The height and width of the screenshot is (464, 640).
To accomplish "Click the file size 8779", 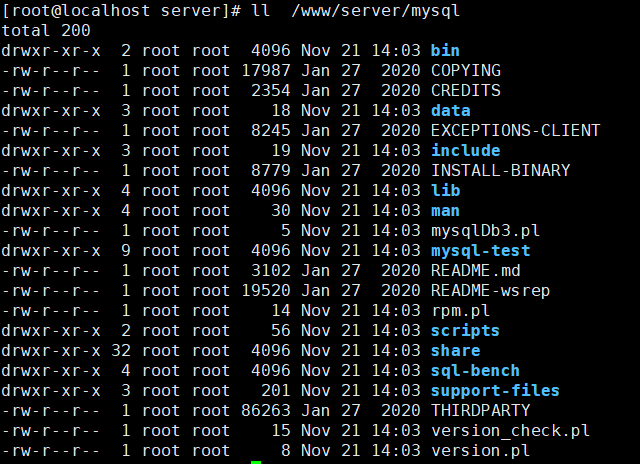I will point(271,171).
